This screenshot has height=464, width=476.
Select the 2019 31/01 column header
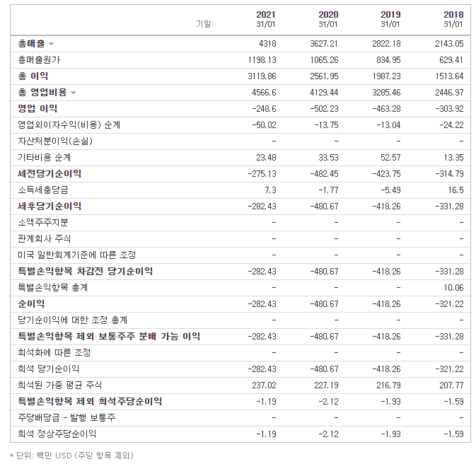click(x=390, y=19)
